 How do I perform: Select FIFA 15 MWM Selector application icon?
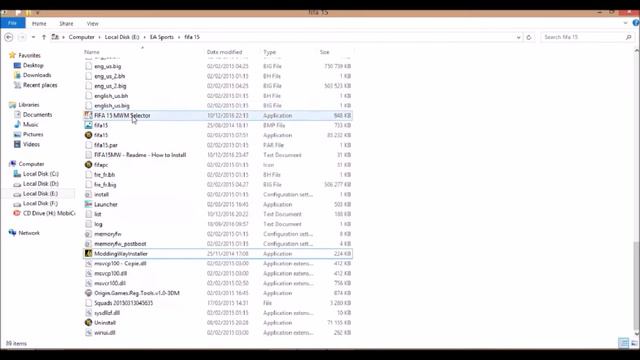click(x=88, y=116)
